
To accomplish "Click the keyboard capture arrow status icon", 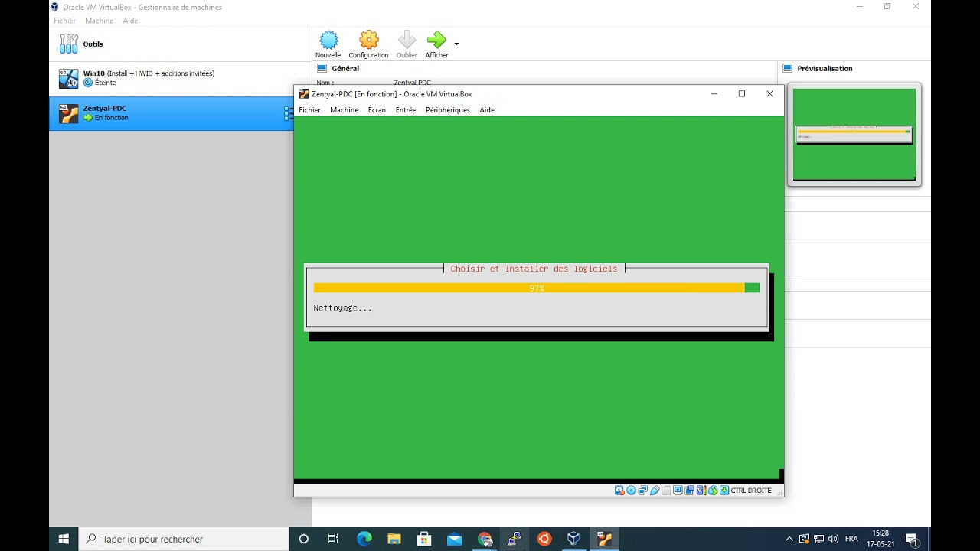I will [724, 491].
